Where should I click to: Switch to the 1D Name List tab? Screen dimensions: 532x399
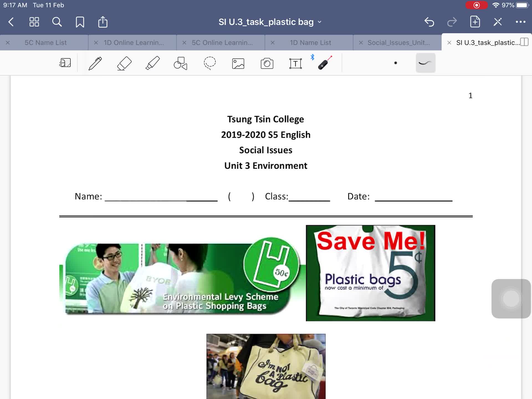pos(310,43)
